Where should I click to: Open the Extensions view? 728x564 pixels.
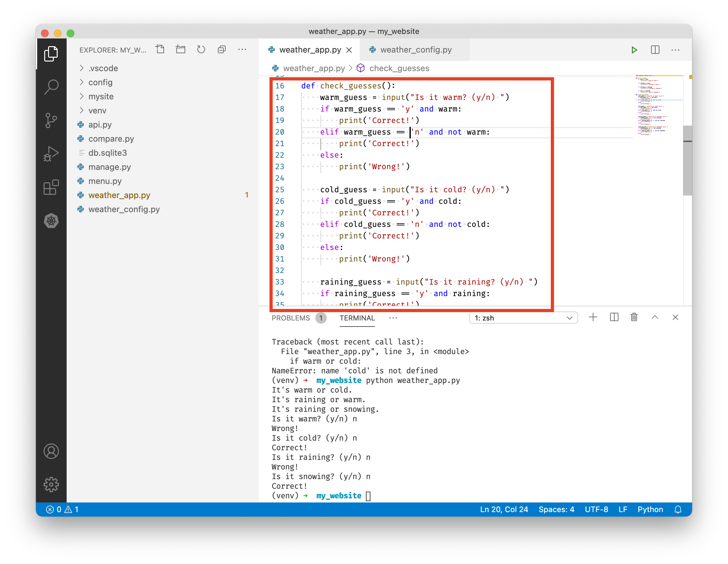pos(51,187)
